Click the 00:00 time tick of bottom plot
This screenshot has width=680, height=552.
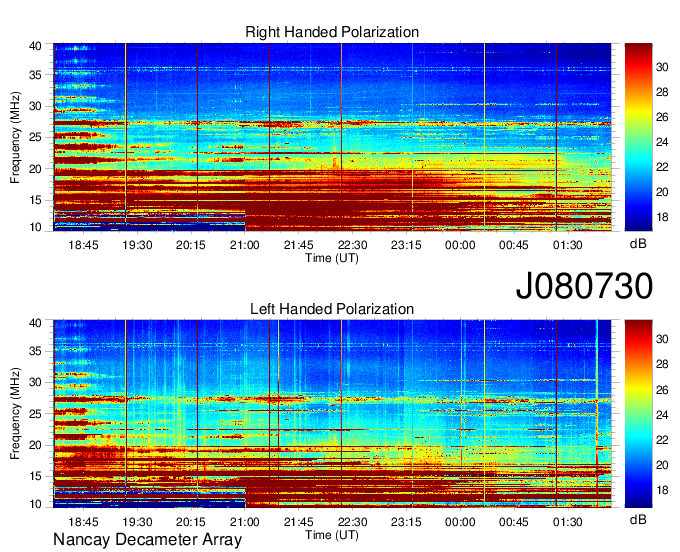pos(460,522)
